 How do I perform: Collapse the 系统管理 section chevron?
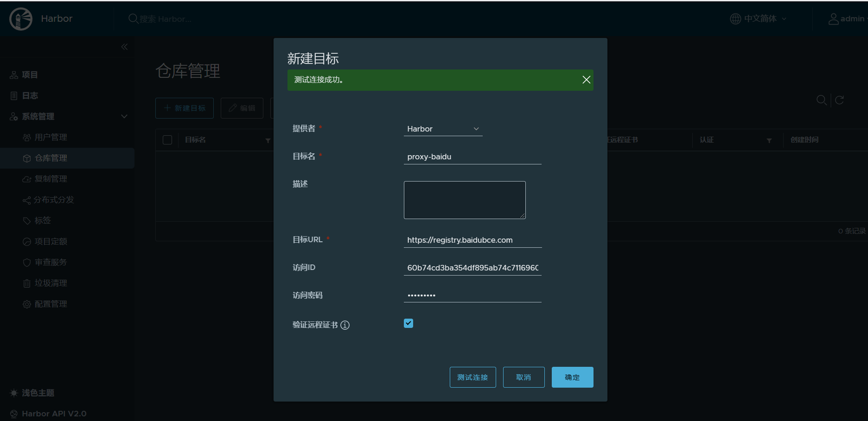point(124,116)
